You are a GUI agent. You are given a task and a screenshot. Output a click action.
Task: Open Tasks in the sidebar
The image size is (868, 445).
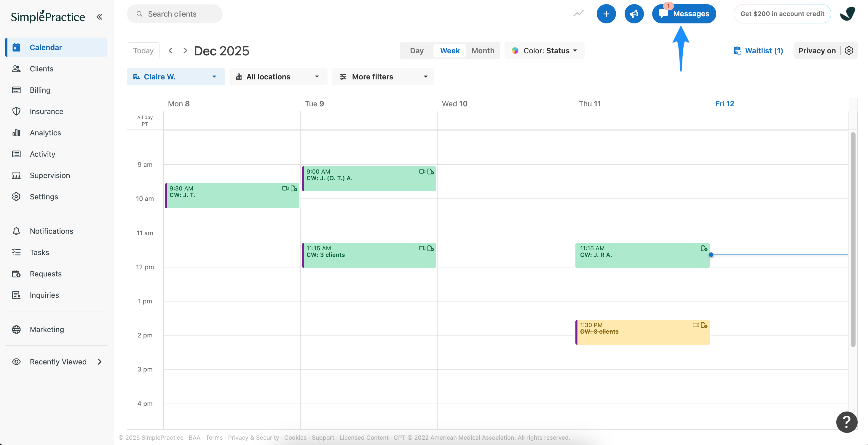[x=56, y=252]
